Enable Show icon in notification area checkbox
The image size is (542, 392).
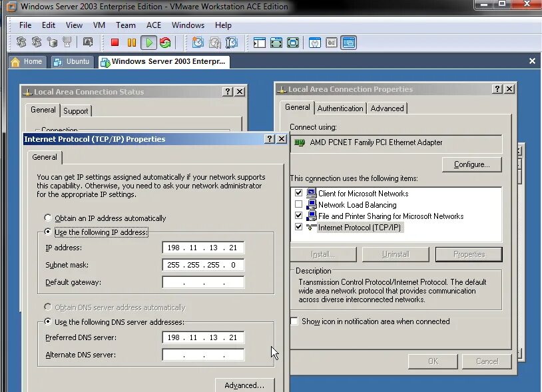(294, 321)
